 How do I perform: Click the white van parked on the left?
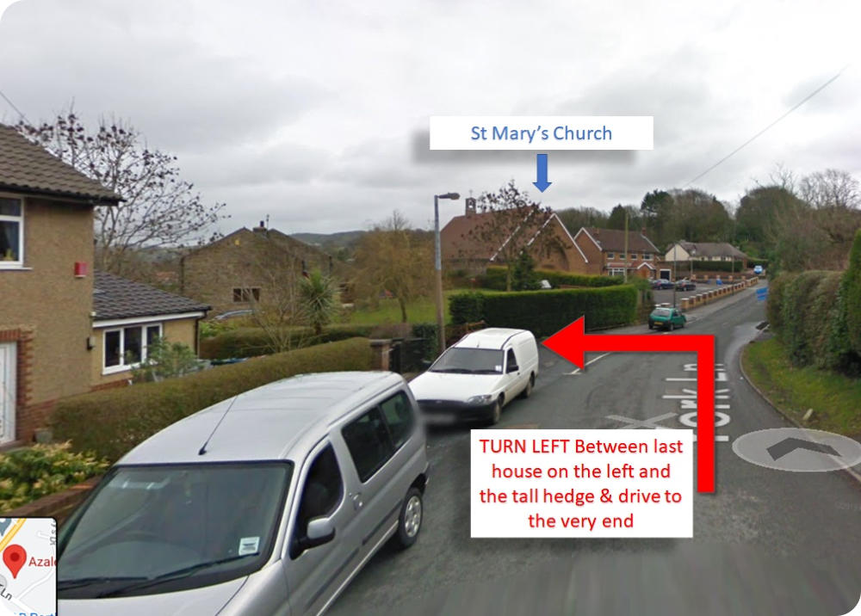click(475, 376)
